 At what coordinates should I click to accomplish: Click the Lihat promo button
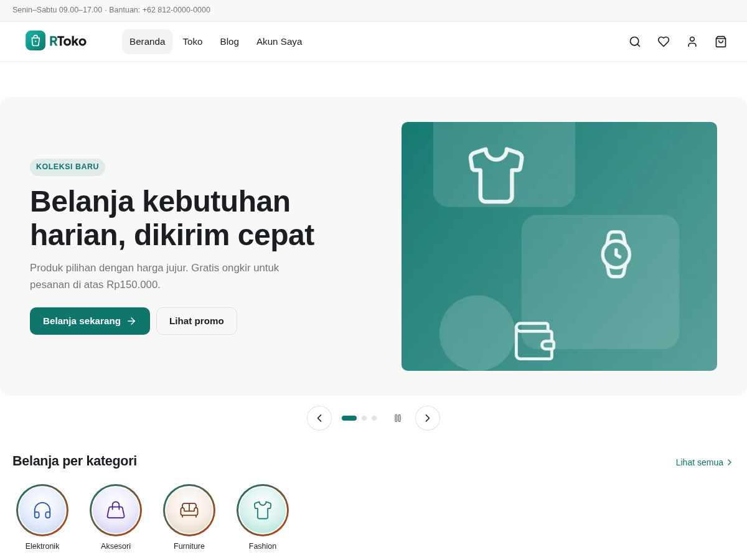[197, 321]
